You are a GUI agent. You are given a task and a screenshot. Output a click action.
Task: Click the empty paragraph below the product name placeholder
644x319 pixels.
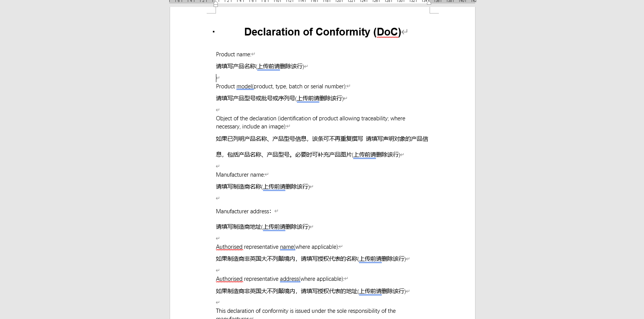tap(218, 78)
